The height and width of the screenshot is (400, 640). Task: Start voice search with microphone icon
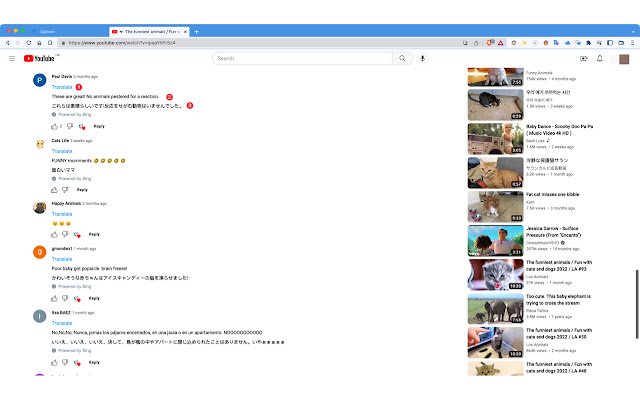click(x=422, y=58)
